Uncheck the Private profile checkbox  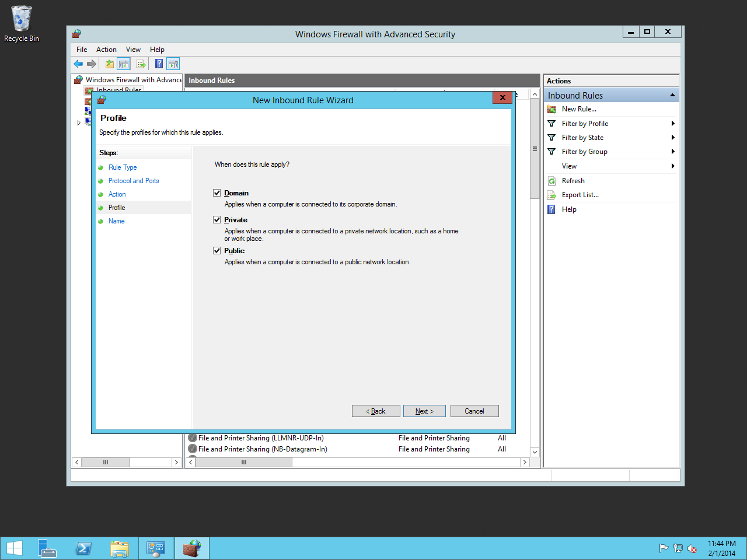pyautogui.click(x=217, y=220)
